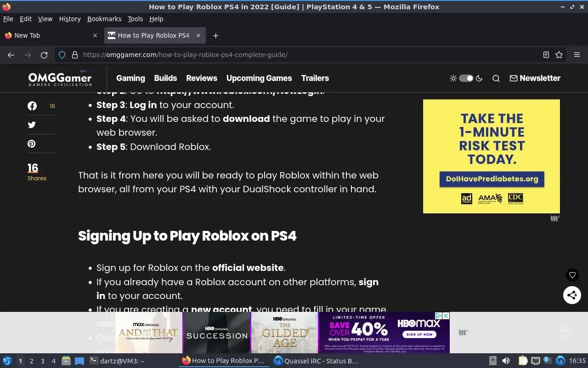
Task: Bookmark this page with the star icon
Action: 559,55
